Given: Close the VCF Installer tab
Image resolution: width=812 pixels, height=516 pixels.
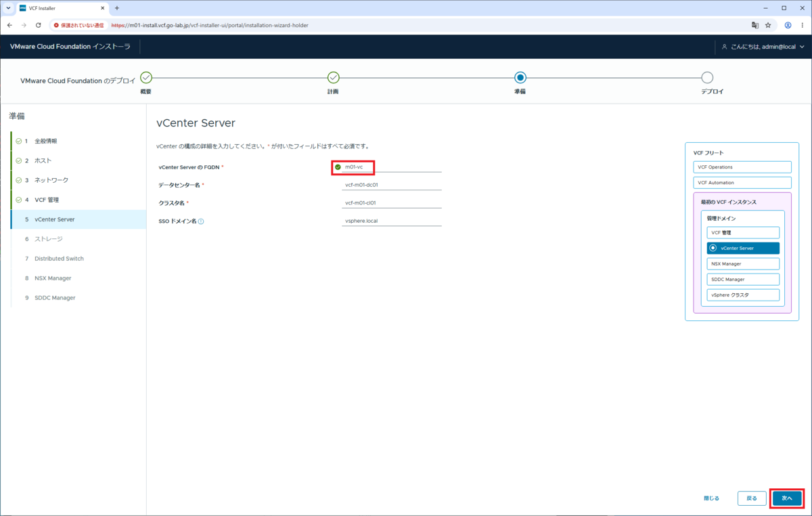Looking at the screenshot, I should (102, 8).
